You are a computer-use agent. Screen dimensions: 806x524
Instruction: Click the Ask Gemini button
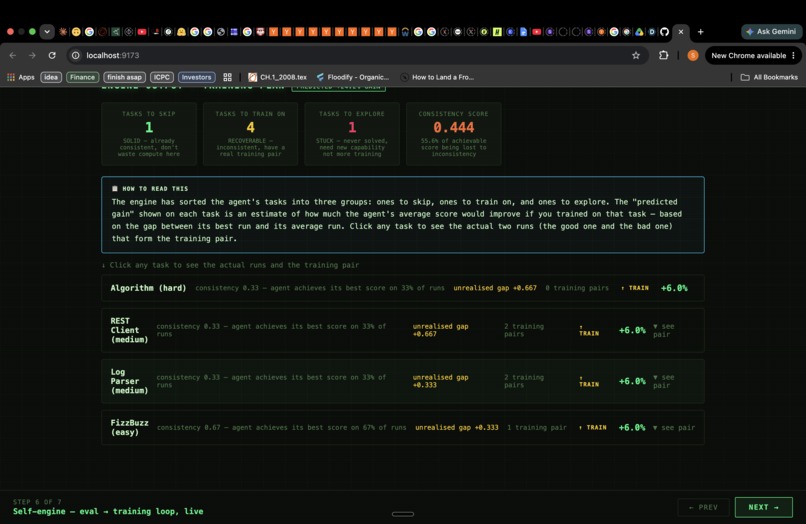click(771, 31)
